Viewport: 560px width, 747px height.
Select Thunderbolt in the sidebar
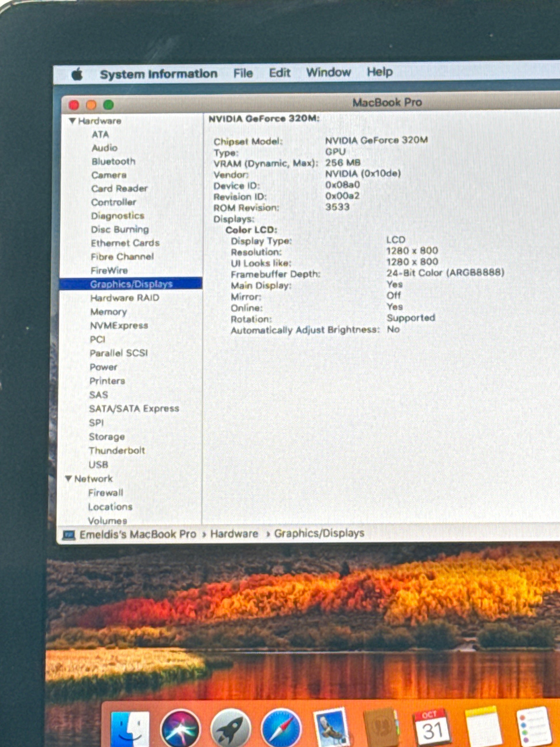(117, 451)
